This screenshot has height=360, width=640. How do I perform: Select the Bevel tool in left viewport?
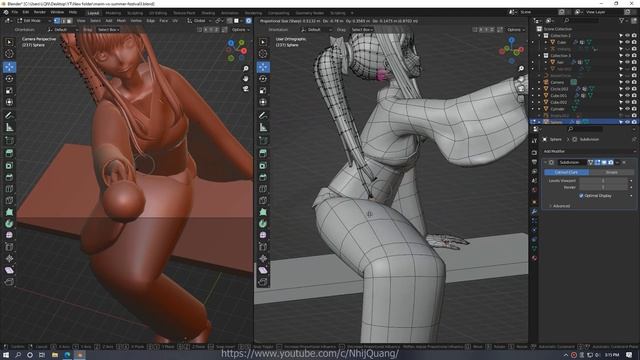point(9,178)
